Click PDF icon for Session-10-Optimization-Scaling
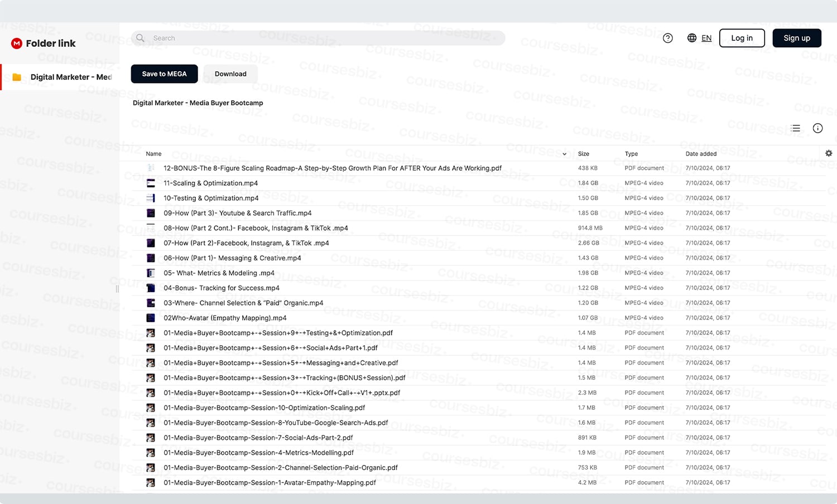 [151, 408]
